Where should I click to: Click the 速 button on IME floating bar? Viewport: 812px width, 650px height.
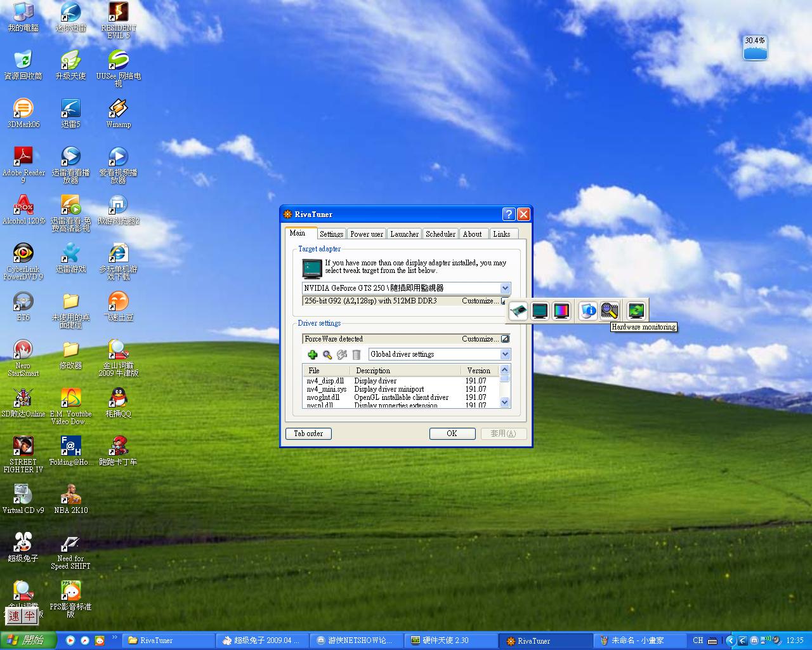tap(14, 616)
